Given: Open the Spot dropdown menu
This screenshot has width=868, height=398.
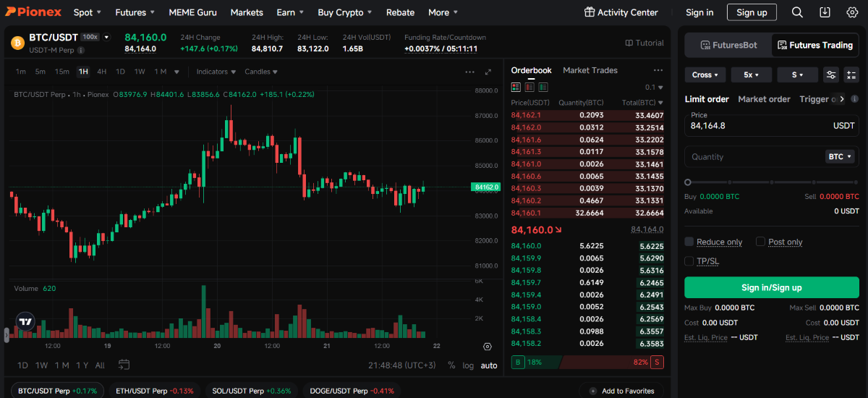Looking at the screenshot, I should coord(88,12).
